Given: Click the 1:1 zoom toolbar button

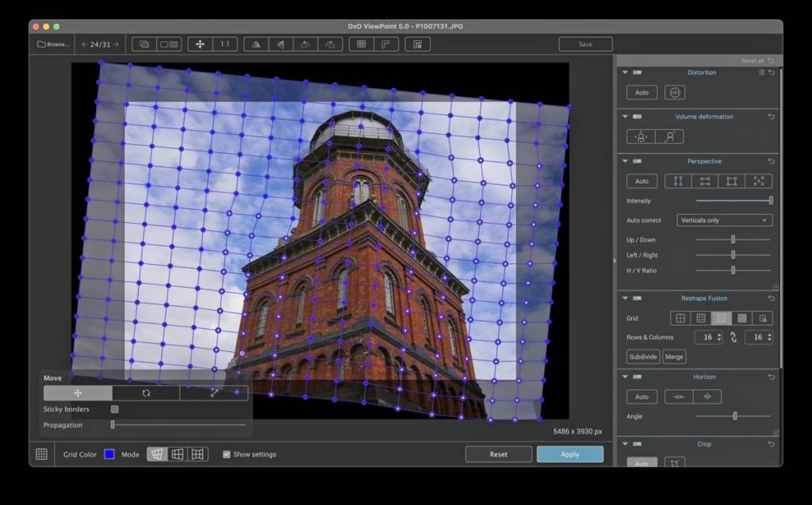Looking at the screenshot, I should [x=225, y=44].
